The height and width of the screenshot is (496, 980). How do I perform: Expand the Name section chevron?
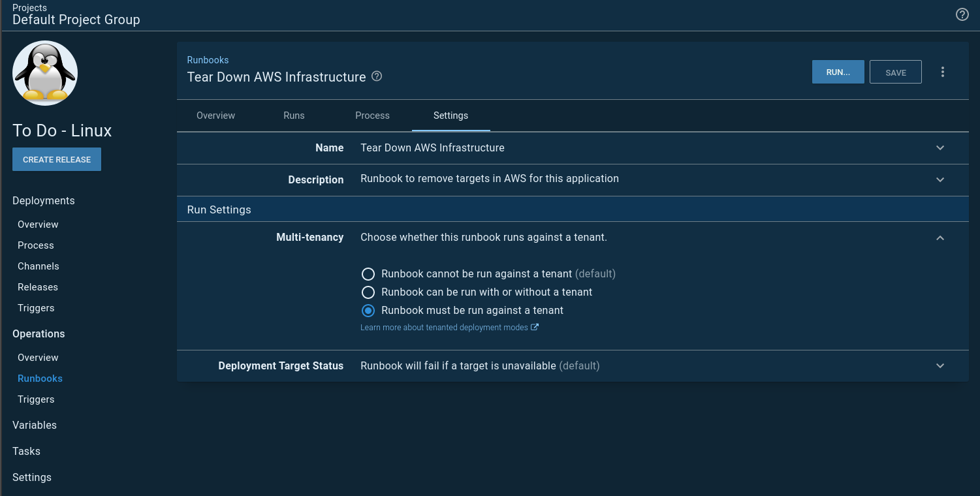coord(940,148)
